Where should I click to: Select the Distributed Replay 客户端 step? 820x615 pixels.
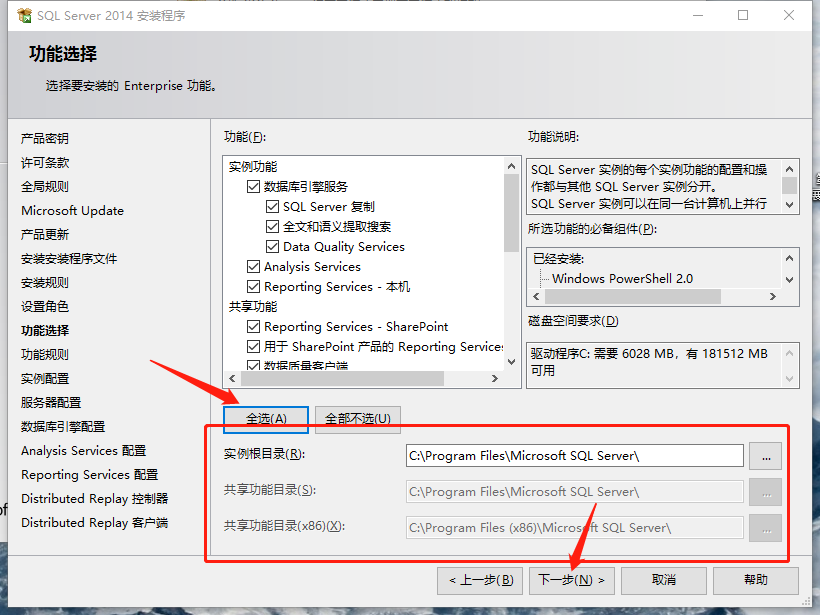click(95, 523)
